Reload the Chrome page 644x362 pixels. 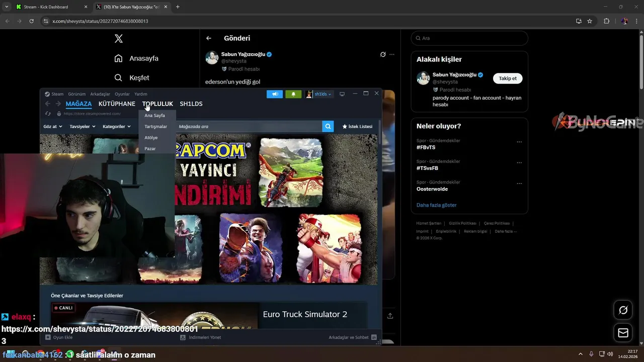coord(31,21)
